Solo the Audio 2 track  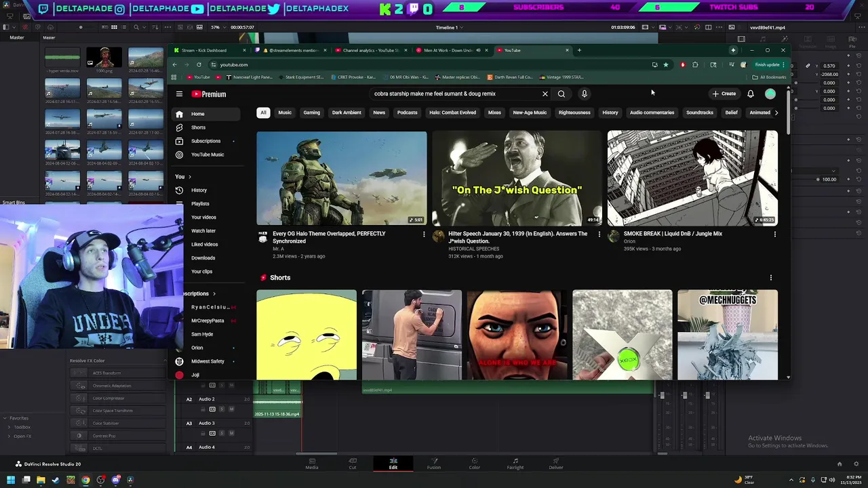click(222, 409)
